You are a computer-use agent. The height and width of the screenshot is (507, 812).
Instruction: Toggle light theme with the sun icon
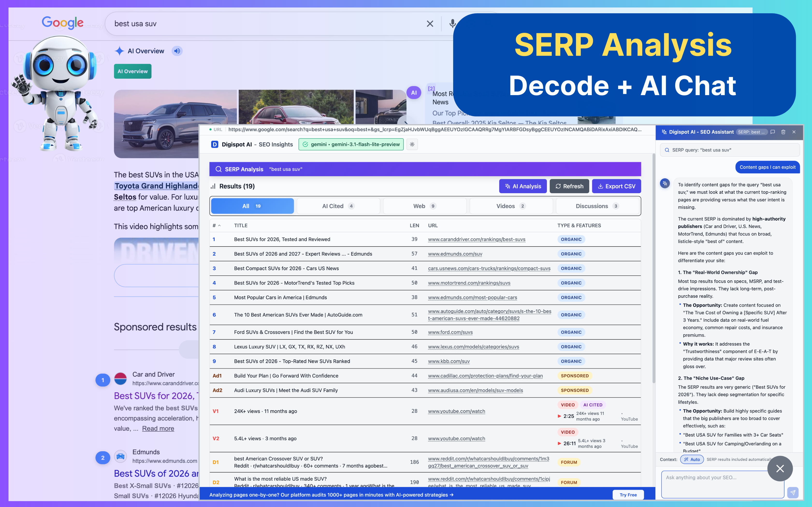412,144
